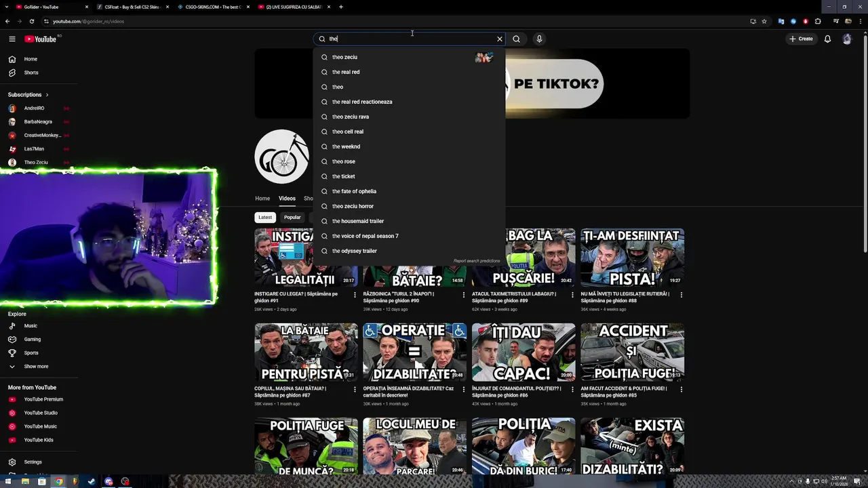Open the 'ȚI-AM DESFIINȚAT PISTA!' video thumbnail
The image size is (868, 488).
[x=632, y=258]
